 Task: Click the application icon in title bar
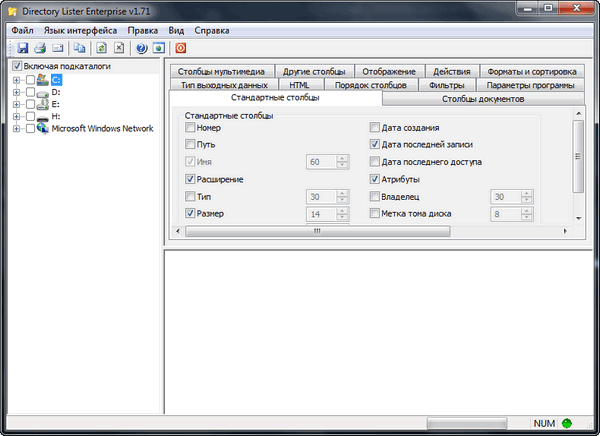pos(13,11)
